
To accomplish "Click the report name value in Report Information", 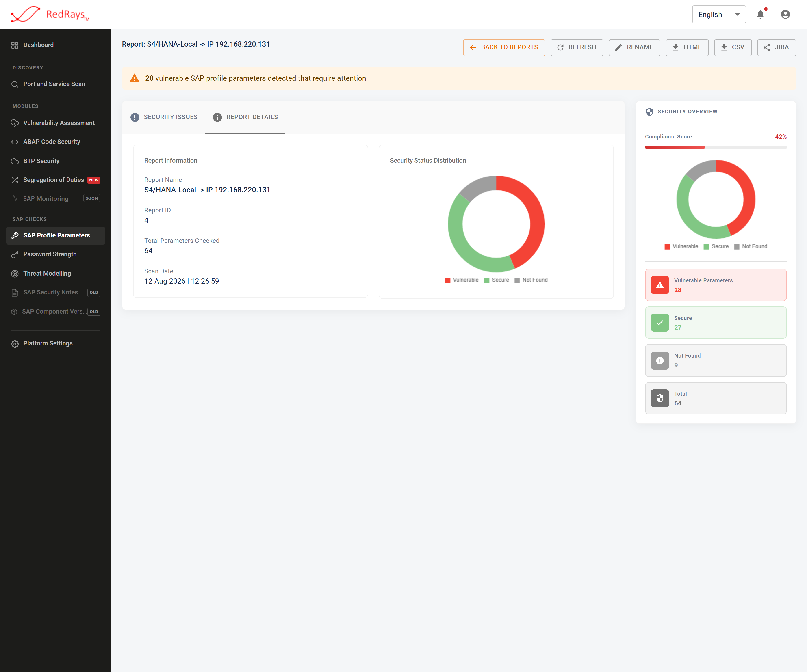I will pyautogui.click(x=207, y=190).
